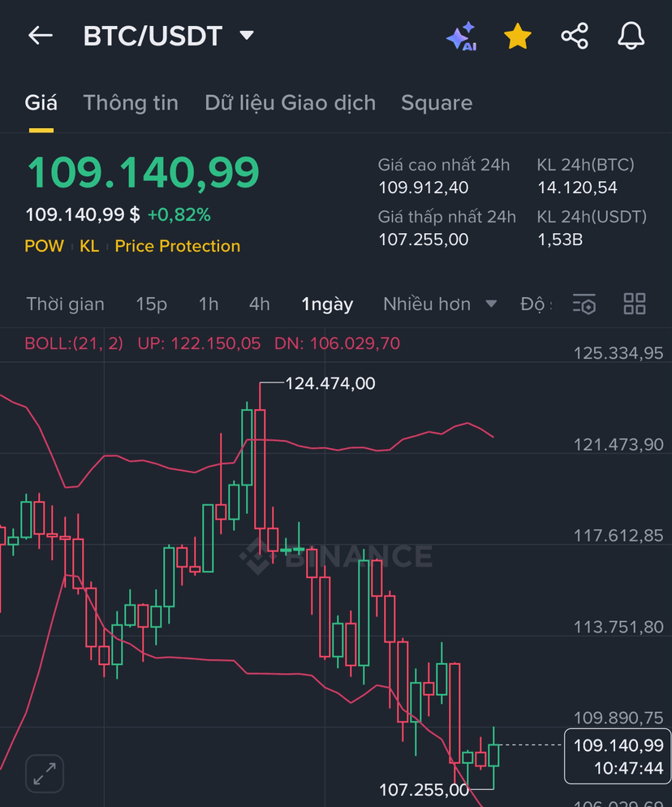The image size is (672, 807).
Task: Unfavorite BTC/USDT via the star icon
Action: (517, 36)
